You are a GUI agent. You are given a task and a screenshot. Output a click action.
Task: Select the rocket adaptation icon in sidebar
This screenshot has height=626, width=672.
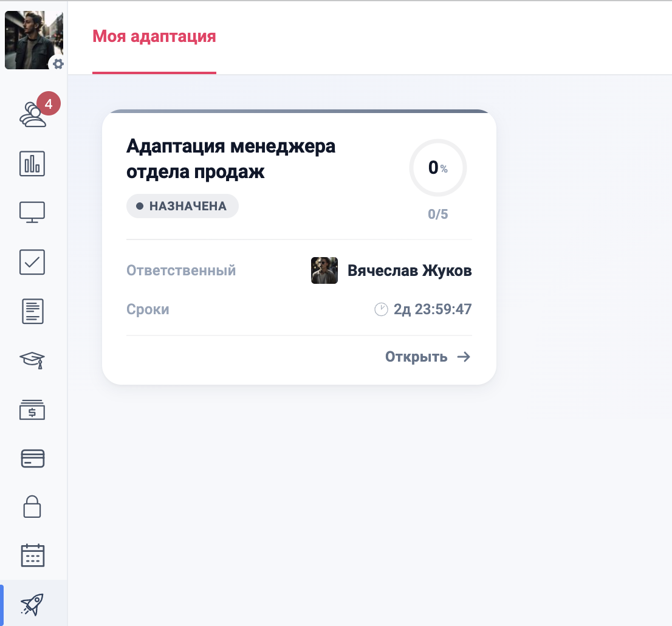coord(33,603)
